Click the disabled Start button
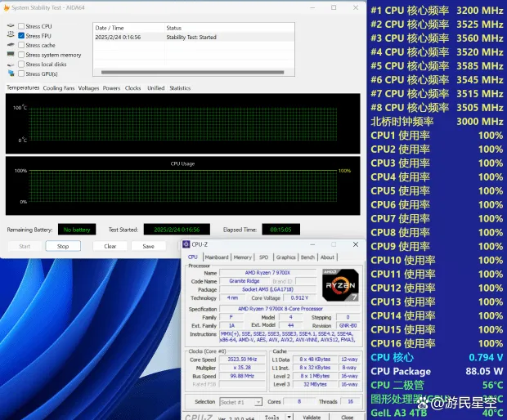This screenshot has width=507, height=420. (25, 246)
